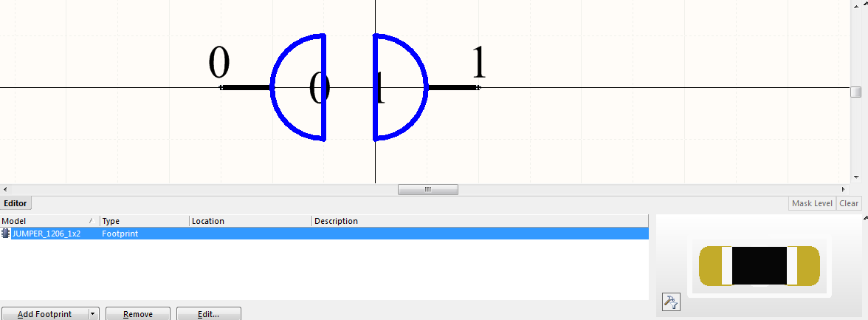Click the Type column header
Viewport: 868px width, 320px height.
point(145,221)
